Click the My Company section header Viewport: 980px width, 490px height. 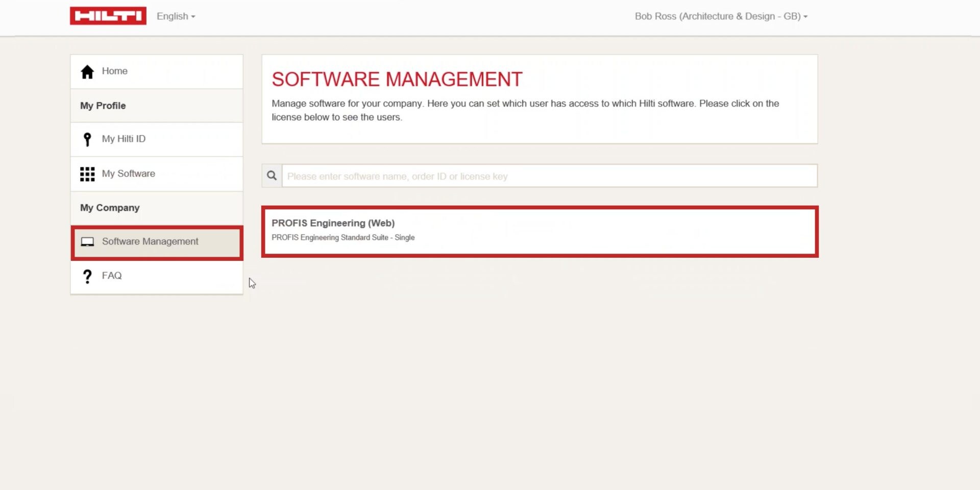coord(109,208)
